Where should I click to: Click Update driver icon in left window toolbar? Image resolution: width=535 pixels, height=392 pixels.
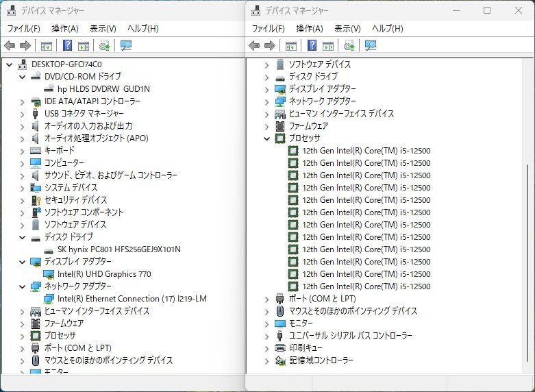tap(104, 45)
